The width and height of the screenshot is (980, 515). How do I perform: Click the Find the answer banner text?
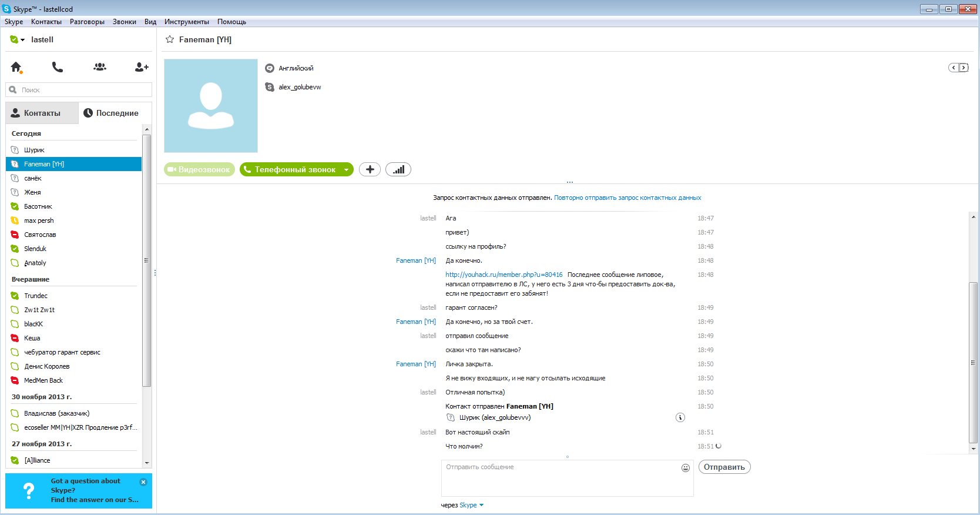point(95,500)
